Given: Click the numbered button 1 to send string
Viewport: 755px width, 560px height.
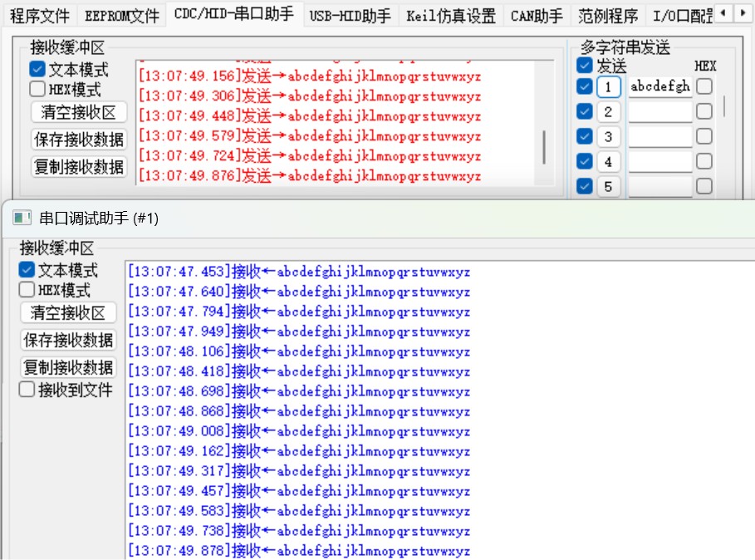Looking at the screenshot, I should pyautogui.click(x=608, y=86).
